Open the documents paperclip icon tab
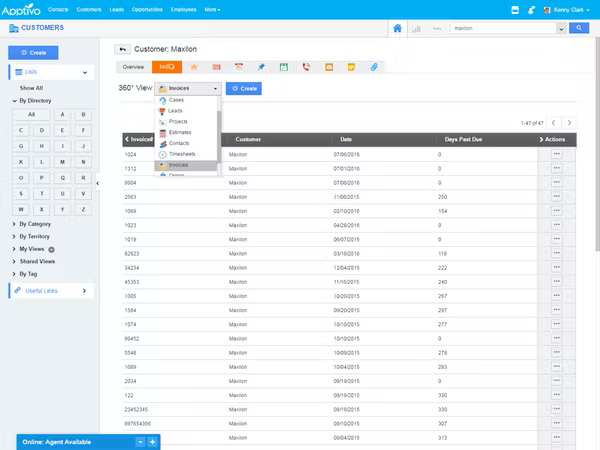Image resolution: width=600 pixels, height=450 pixels. tap(374, 67)
